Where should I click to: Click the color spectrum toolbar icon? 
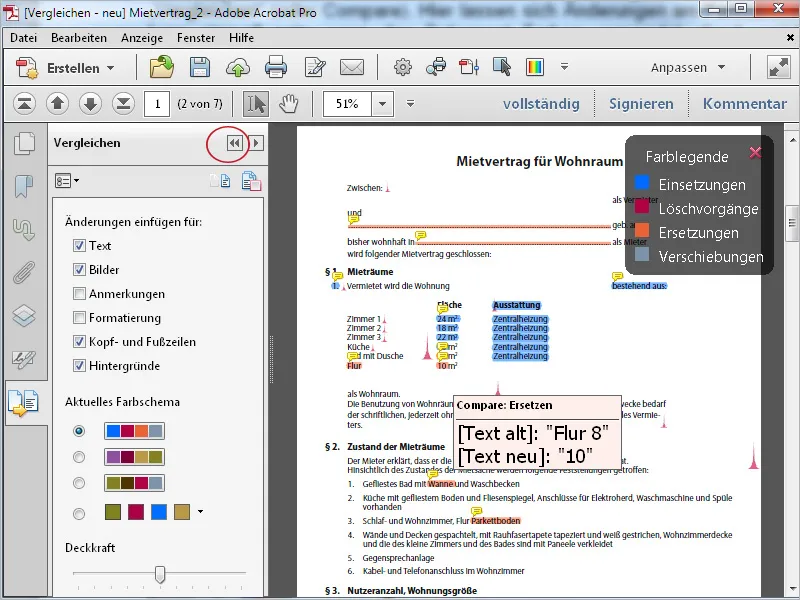[535, 67]
